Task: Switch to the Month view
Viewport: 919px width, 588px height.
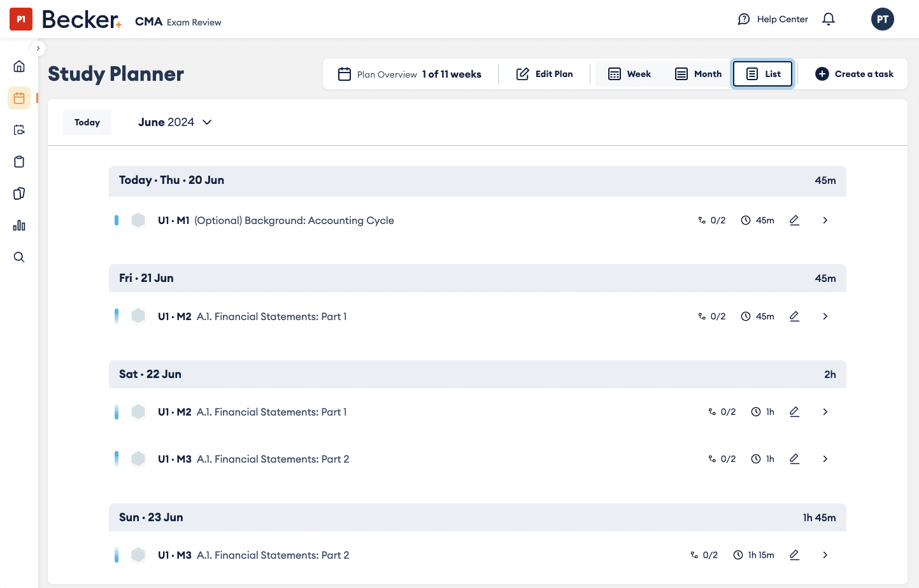Action: pos(698,74)
